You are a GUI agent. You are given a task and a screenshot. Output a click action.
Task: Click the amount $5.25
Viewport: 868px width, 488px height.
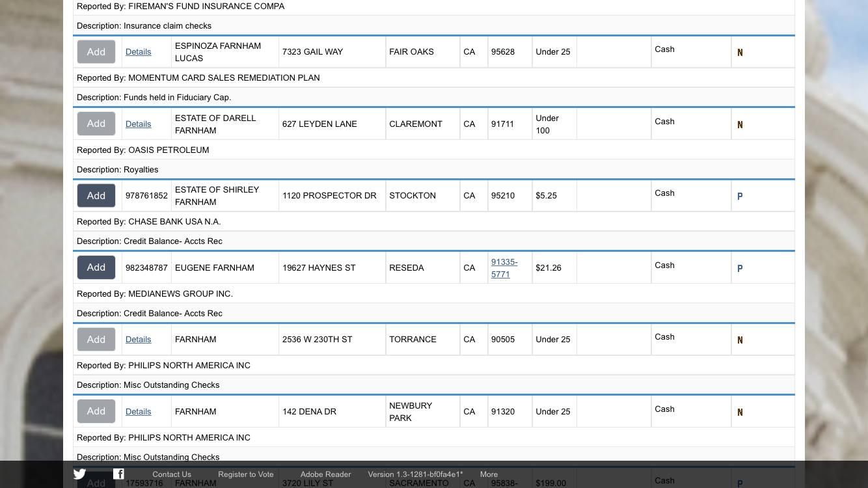tap(547, 195)
